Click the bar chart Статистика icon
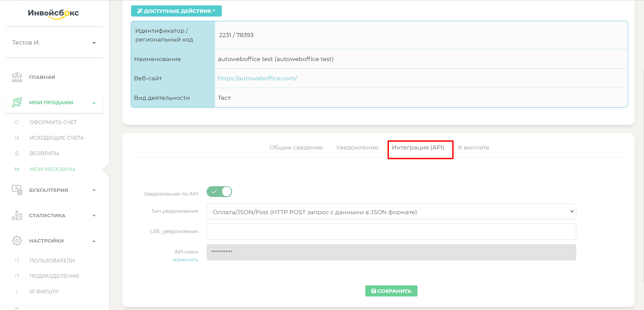Viewport: 644px width, 310px height. (x=17, y=215)
